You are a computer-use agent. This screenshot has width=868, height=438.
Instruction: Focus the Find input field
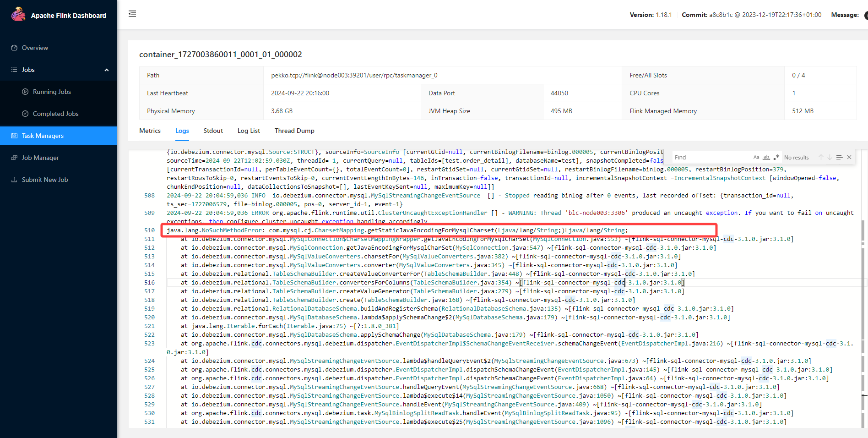712,157
